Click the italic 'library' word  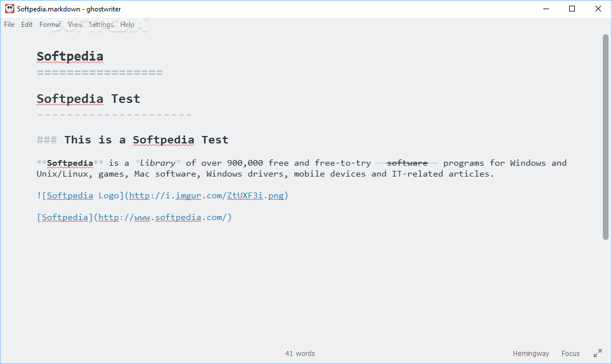157,163
